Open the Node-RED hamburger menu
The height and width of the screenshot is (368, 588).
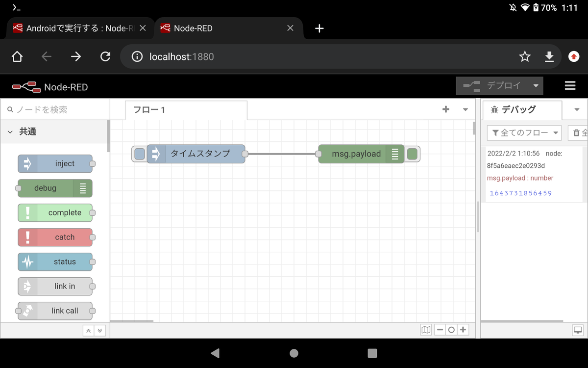(570, 86)
